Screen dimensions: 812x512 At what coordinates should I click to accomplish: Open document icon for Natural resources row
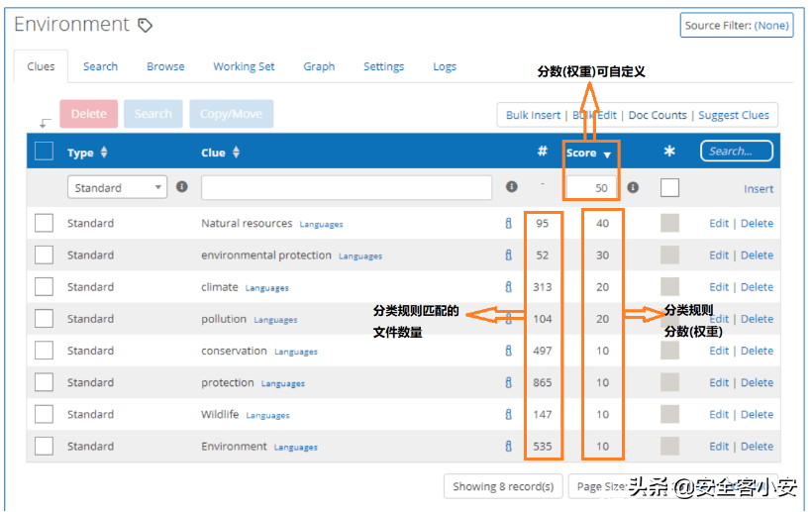(509, 223)
